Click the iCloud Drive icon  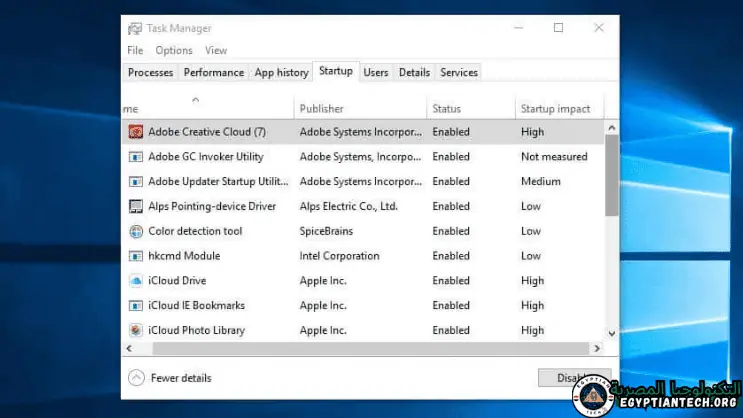pos(136,281)
